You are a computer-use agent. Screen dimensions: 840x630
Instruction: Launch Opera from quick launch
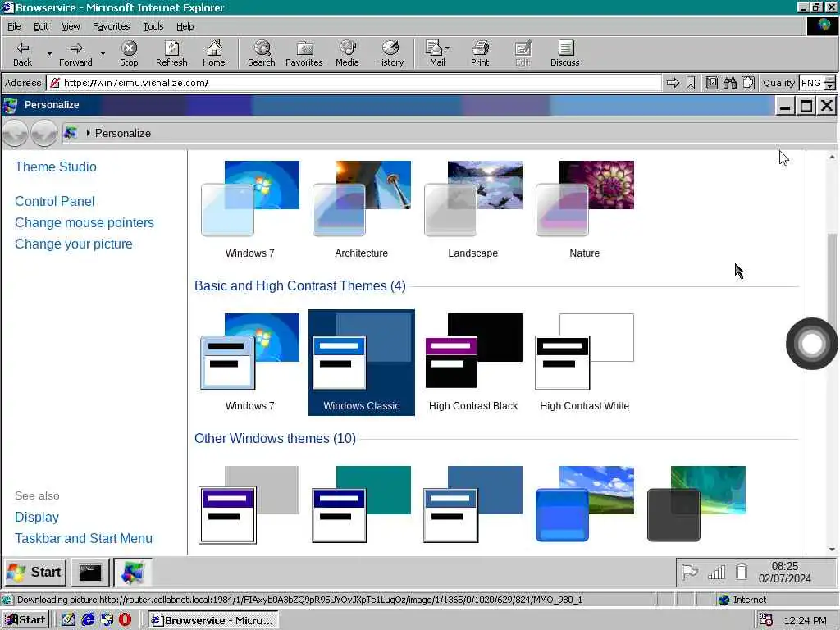point(125,620)
